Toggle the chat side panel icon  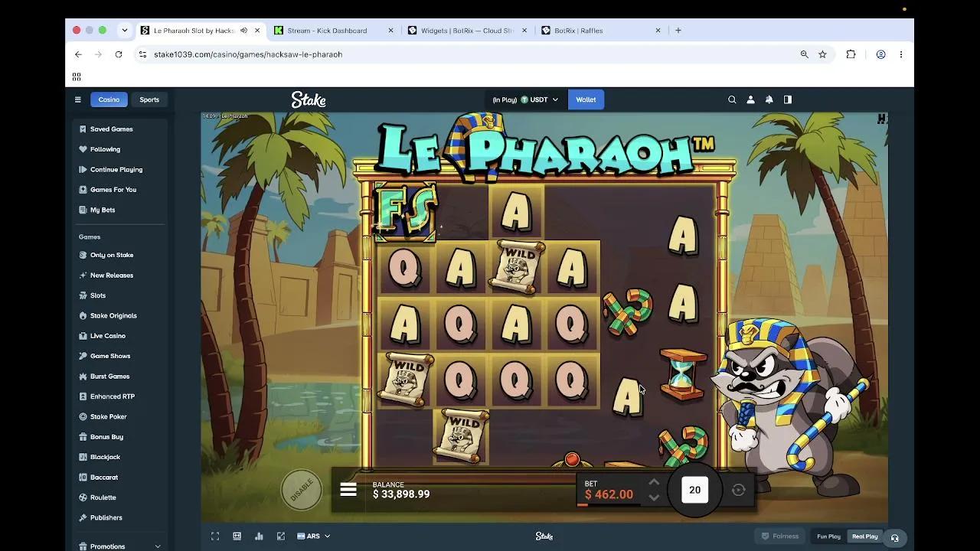click(x=788, y=99)
